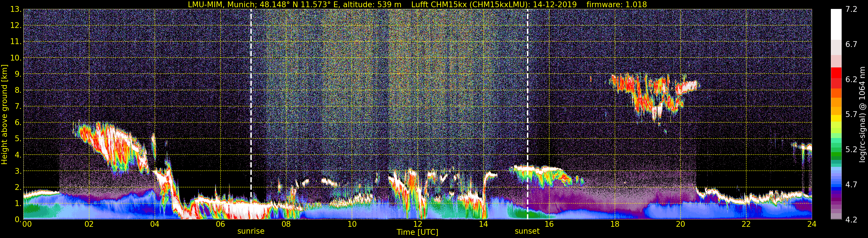The width and height of the screenshot is (868, 238).
Task: Click the '24' time tick label
Action: point(812,224)
